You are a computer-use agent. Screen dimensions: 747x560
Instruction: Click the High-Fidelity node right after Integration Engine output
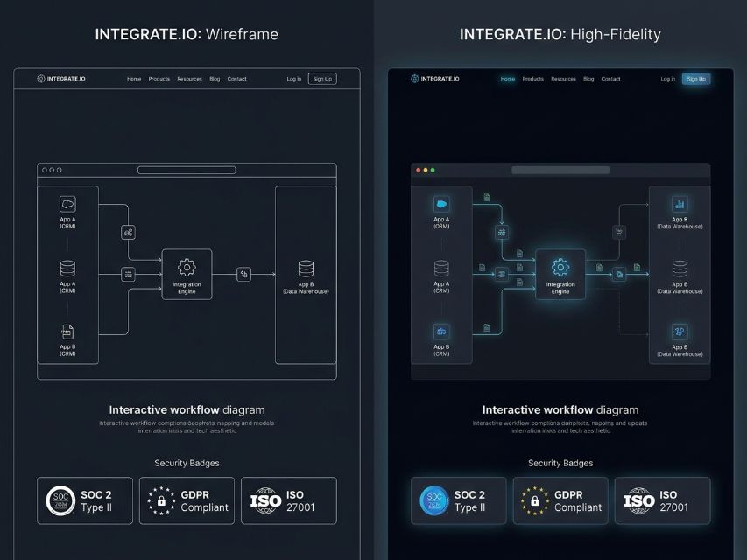tap(619, 274)
